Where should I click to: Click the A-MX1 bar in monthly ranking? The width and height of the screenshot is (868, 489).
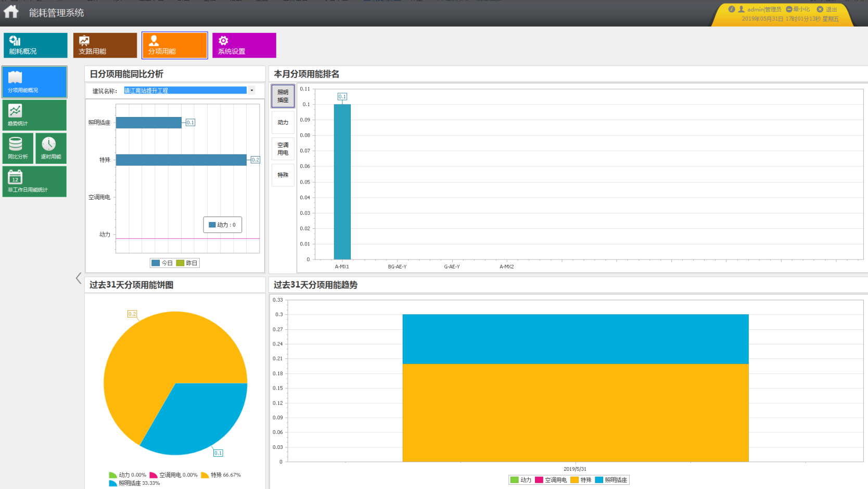coord(342,182)
